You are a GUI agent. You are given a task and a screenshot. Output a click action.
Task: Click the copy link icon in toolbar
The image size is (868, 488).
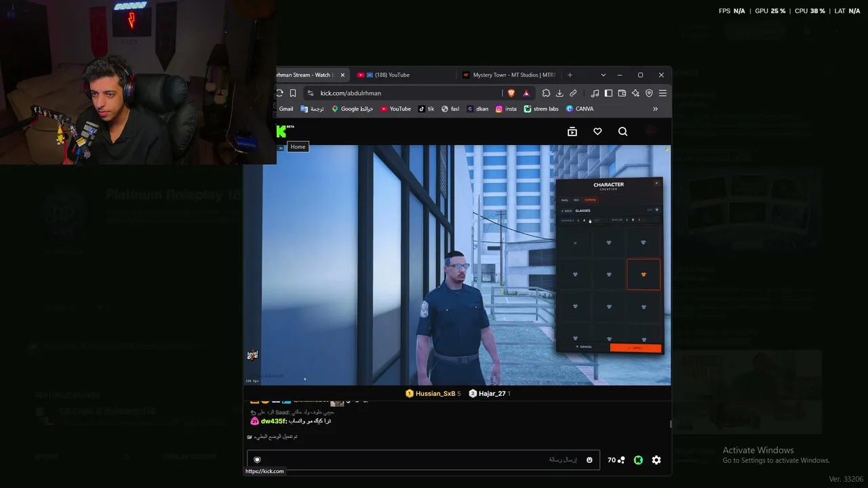click(x=573, y=93)
